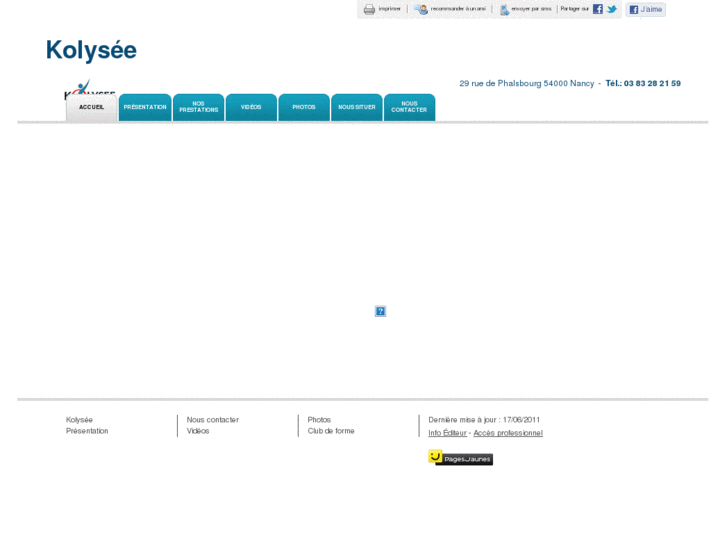727x545 pixels.
Task: Click the recommend to a friend icon
Action: coord(421,9)
